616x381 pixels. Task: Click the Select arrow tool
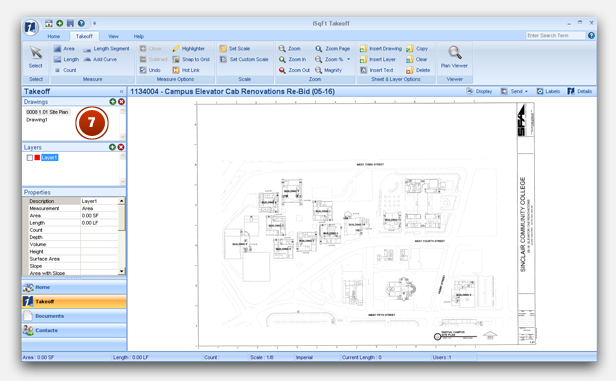(x=36, y=57)
